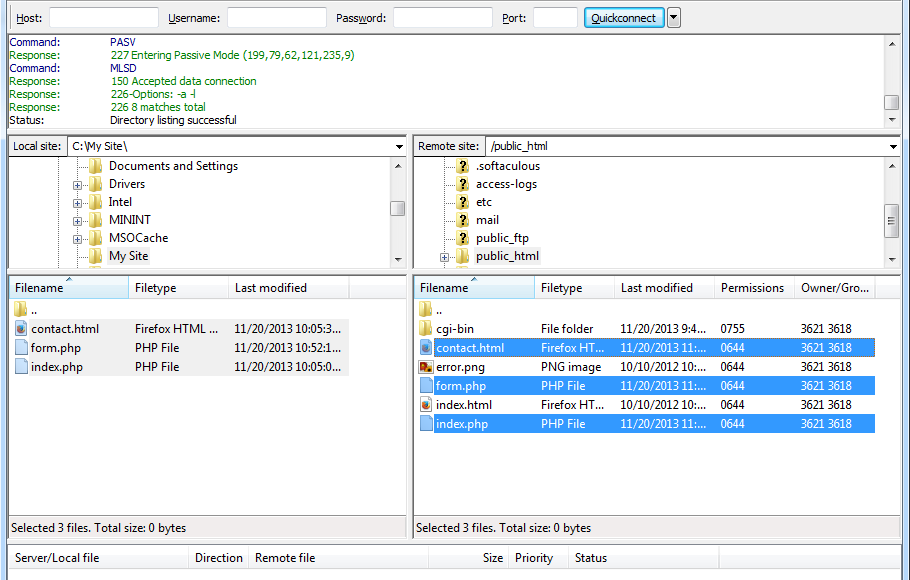Click the contact.html Firefox icon in remote list
The height and width of the screenshot is (580, 910).
pyautogui.click(x=425, y=348)
